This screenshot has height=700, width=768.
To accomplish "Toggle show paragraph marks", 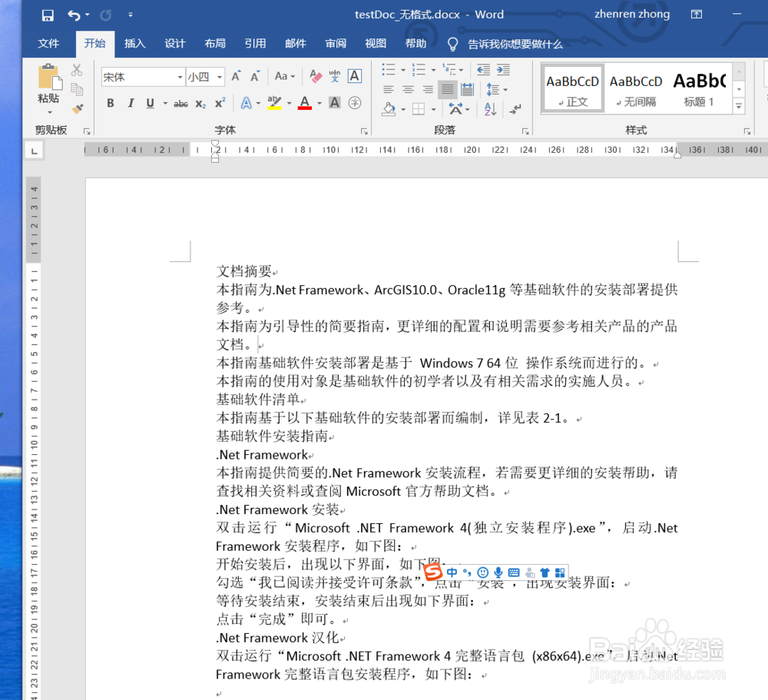I will (515, 108).
